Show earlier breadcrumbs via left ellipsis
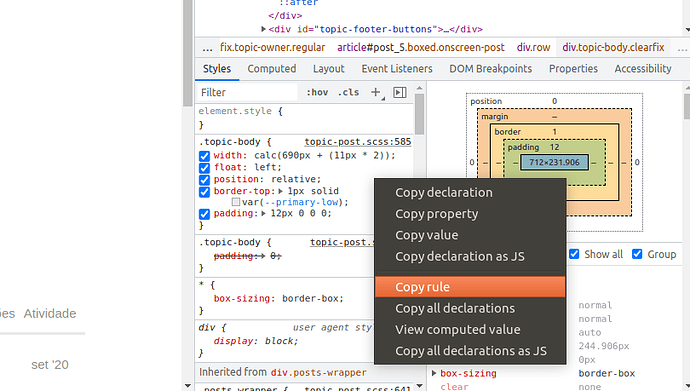The height and width of the screenshot is (391, 690). point(207,48)
